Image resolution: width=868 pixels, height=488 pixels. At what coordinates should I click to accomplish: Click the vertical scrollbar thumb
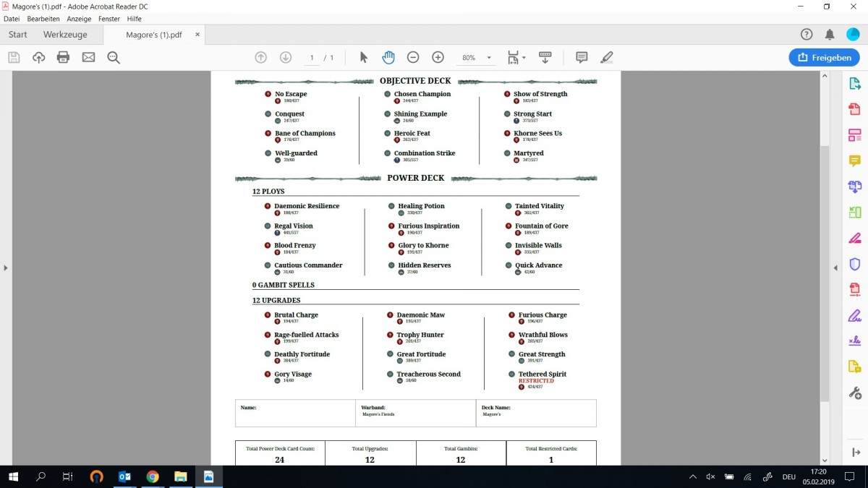click(825, 273)
